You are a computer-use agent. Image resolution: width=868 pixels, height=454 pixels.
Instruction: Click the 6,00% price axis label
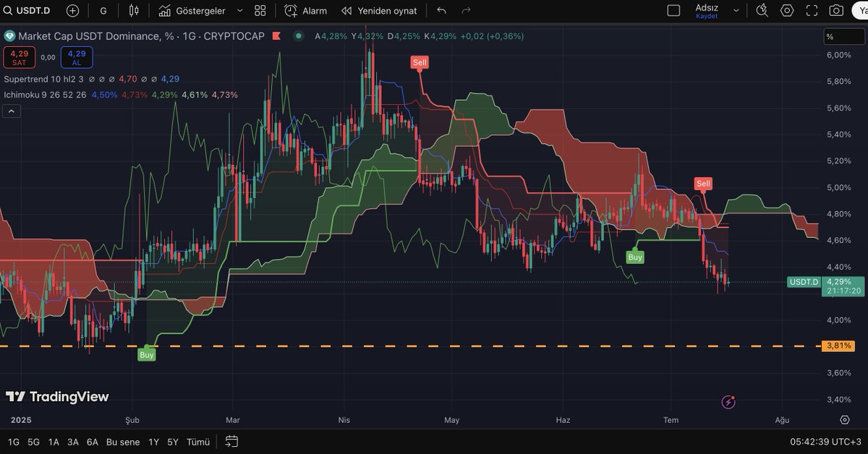click(838, 55)
